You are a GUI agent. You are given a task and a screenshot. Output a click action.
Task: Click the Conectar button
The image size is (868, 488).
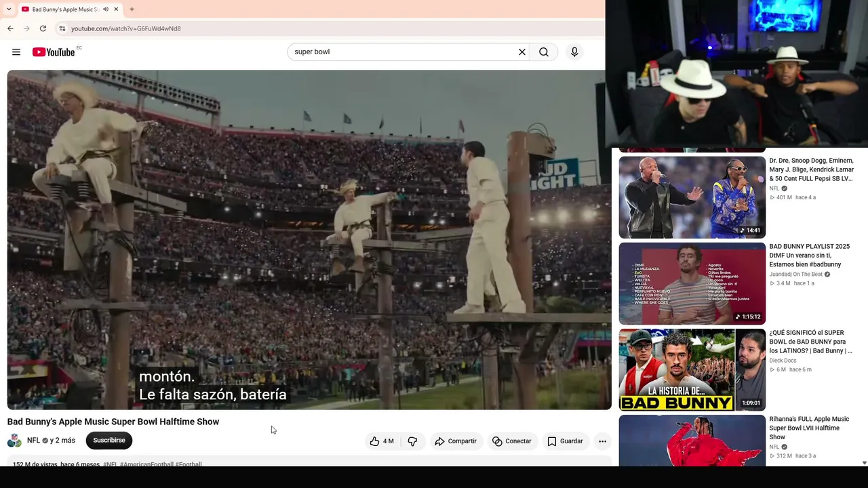(512, 441)
